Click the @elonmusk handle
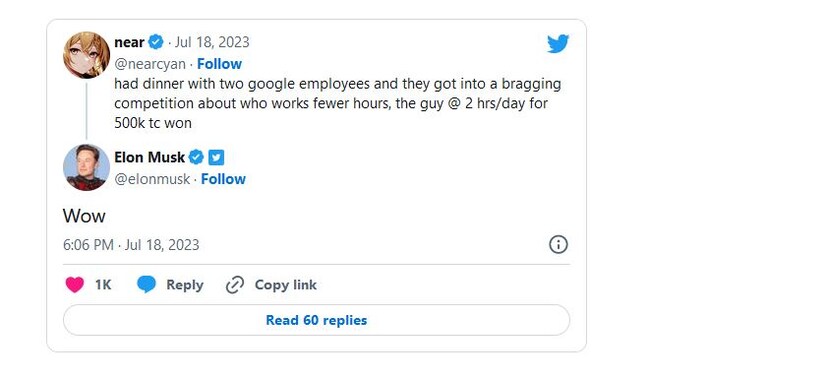 152,179
